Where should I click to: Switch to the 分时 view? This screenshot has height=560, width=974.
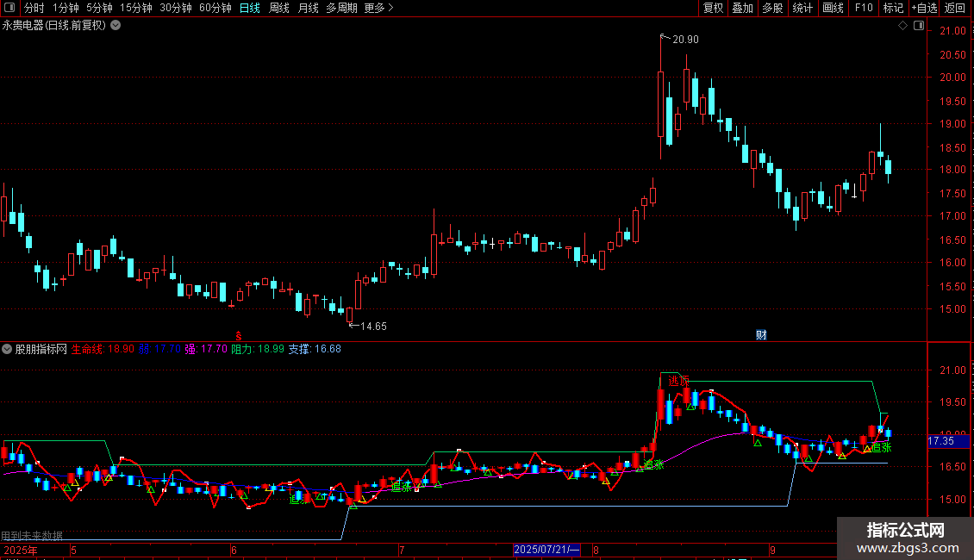coord(34,8)
